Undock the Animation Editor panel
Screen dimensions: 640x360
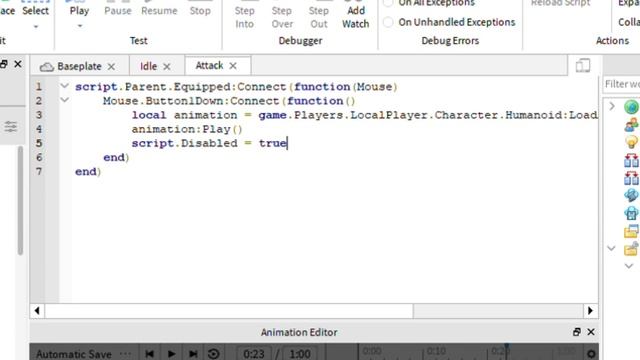click(x=576, y=332)
